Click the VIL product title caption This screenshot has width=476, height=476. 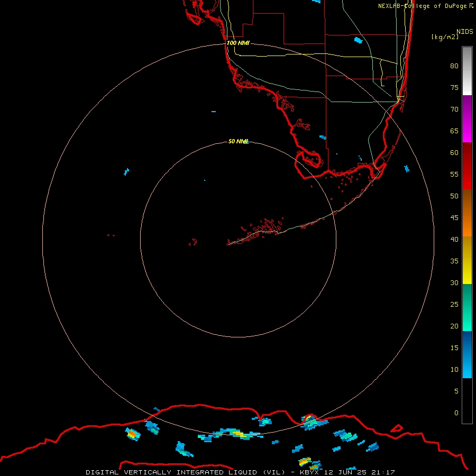click(240, 472)
